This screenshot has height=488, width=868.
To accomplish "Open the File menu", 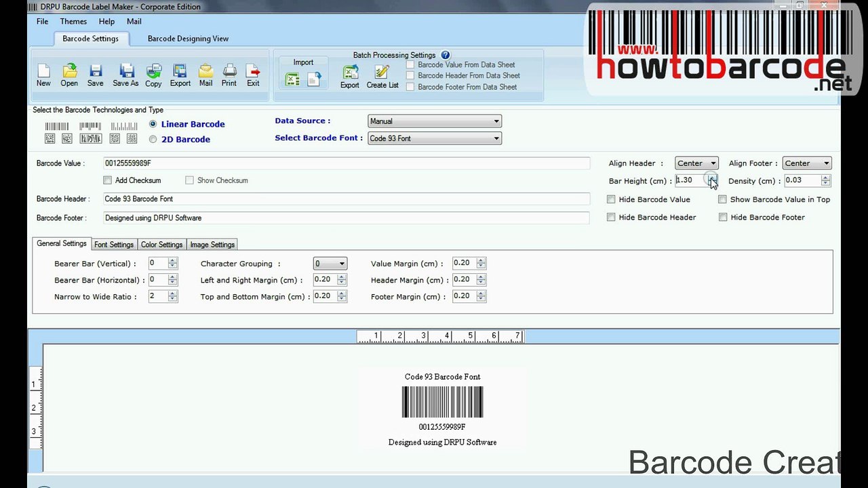I will pos(42,22).
